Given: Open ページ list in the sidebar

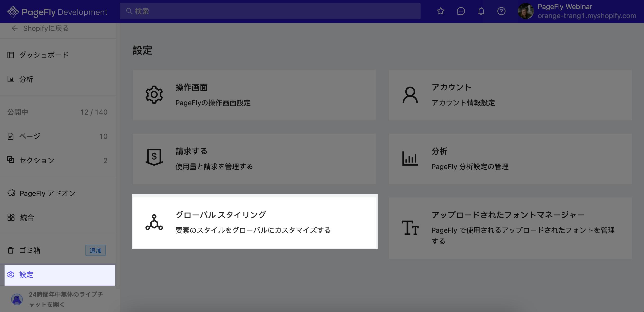Looking at the screenshot, I should [x=58, y=136].
